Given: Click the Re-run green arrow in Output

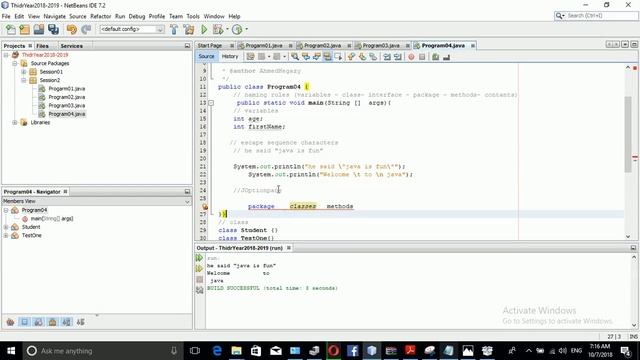Looking at the screenshot, I should (x=199, y=258).
